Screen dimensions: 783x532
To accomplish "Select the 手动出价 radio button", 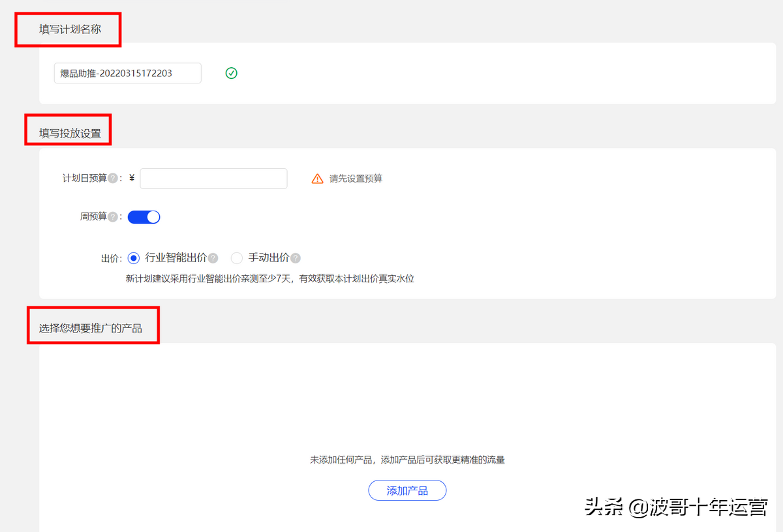I will [237, 258].
